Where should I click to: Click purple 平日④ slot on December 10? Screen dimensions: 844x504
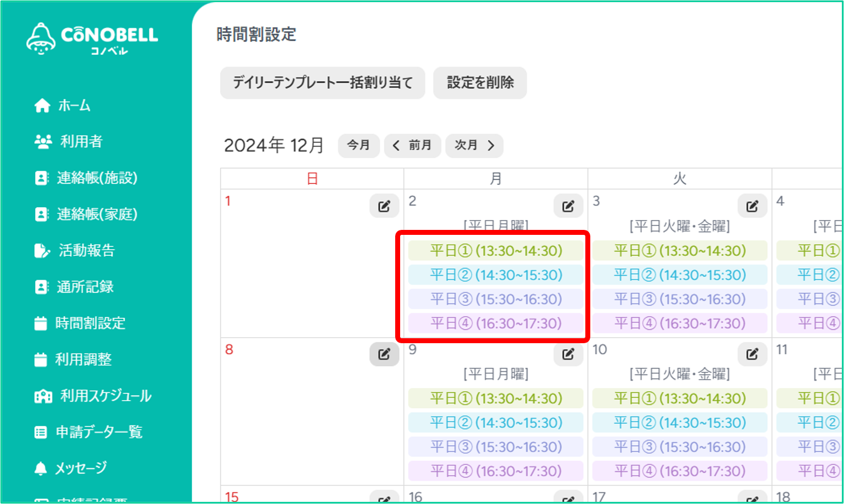[x=679, y=471]
